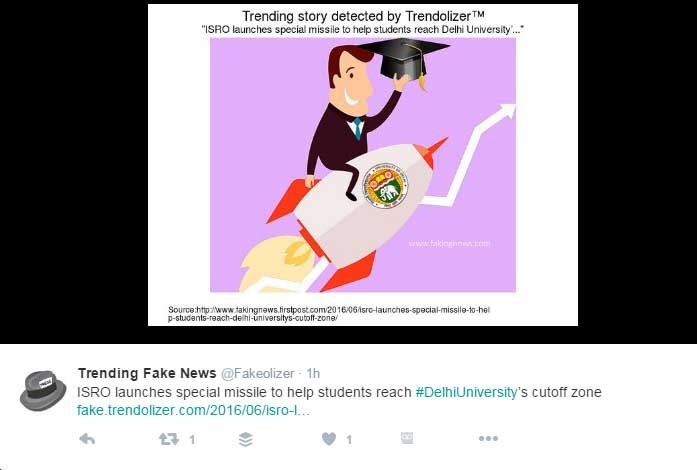Click the small square icon after the like count
The width and height of the screenshot is (697, 470).
407,438
